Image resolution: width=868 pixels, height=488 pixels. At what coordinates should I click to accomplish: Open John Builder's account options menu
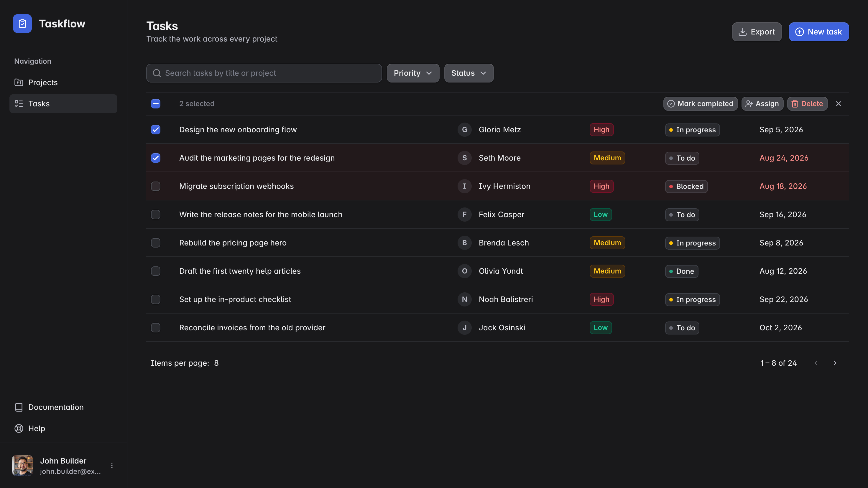tap(112, 465)
